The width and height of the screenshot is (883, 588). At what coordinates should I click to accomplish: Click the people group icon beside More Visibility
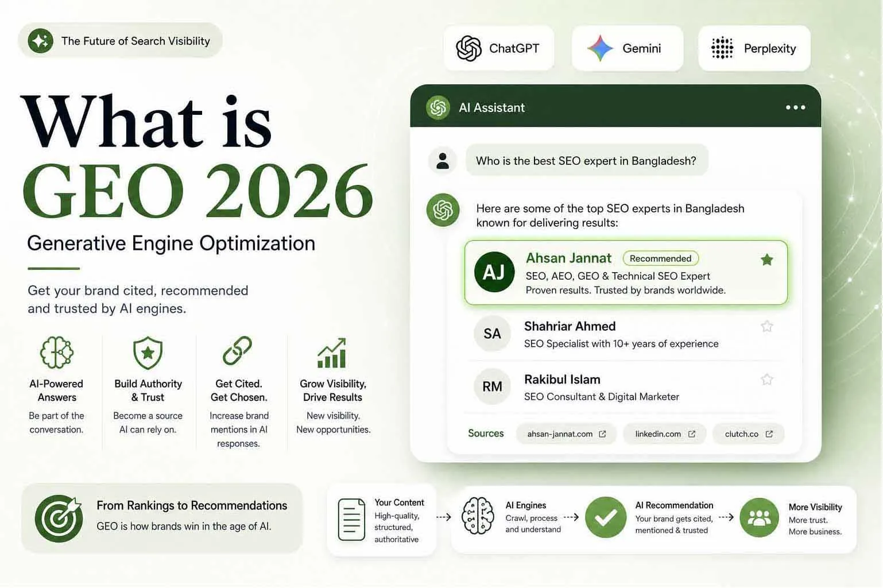coord(759,517)
